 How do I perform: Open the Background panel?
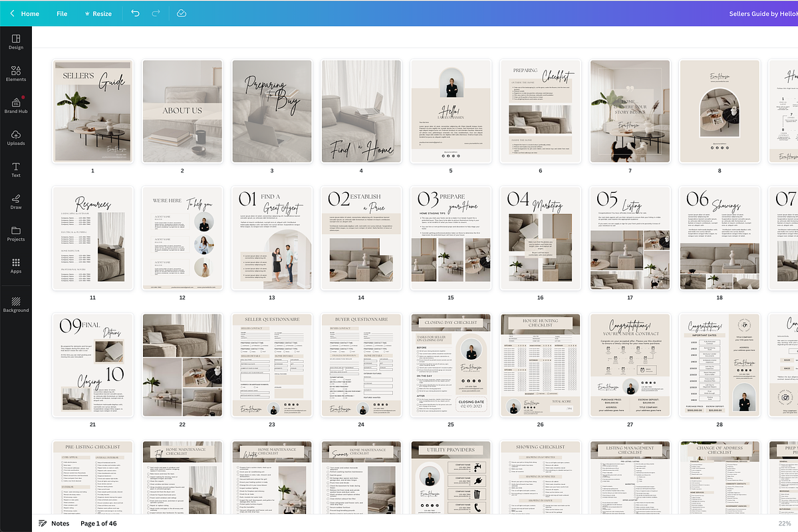[16, 305]
